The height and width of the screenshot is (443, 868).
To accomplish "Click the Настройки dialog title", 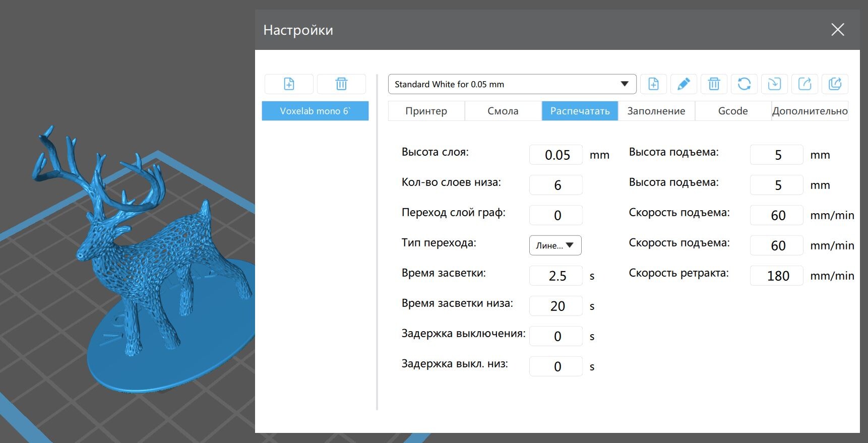I will tap(298, 30).
